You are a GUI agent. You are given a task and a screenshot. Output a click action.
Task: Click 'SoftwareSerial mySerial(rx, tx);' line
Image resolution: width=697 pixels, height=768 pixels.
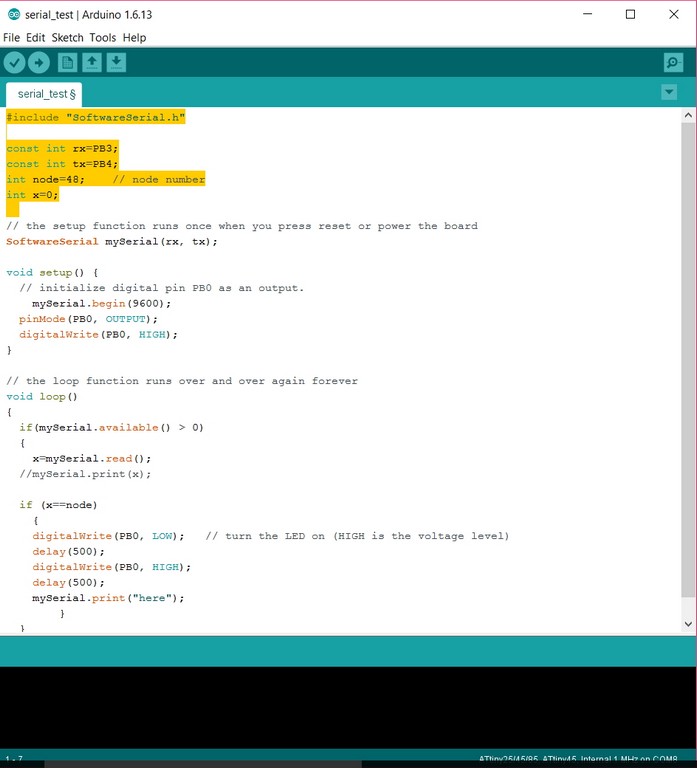coord(112,241)
